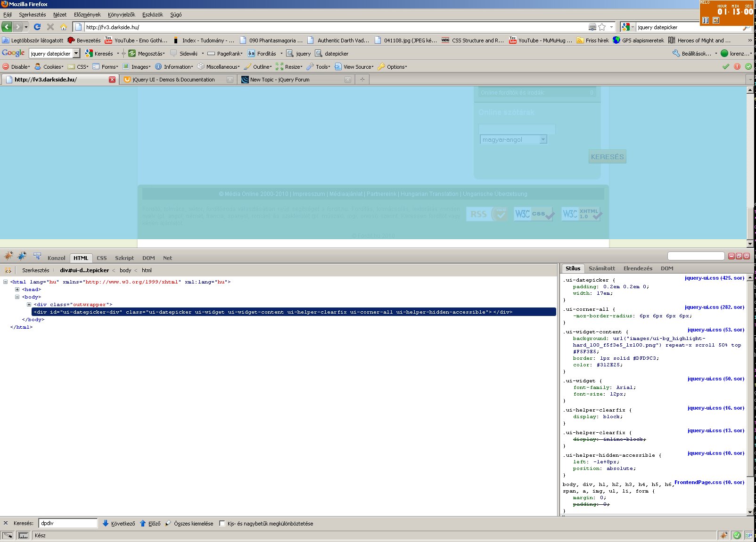Click the dpdiv search input field
The image size is (756, 542).
pyautogui.click(x=67, y=523)
